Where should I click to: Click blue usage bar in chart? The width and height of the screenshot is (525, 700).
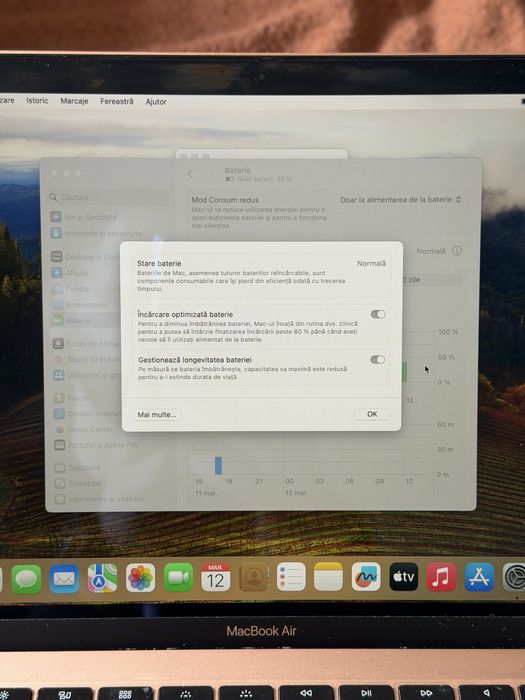(218, 465)
